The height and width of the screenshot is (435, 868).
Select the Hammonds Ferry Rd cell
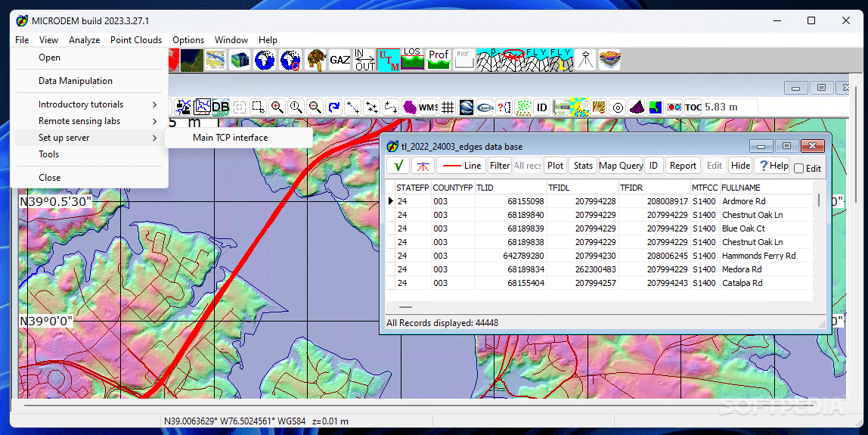[x=766, y=256]
